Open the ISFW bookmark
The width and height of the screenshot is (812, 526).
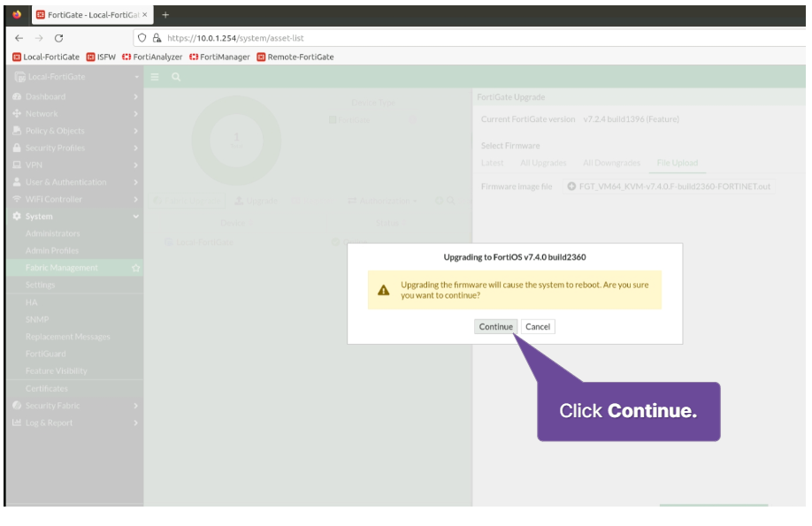pos(101,57)
